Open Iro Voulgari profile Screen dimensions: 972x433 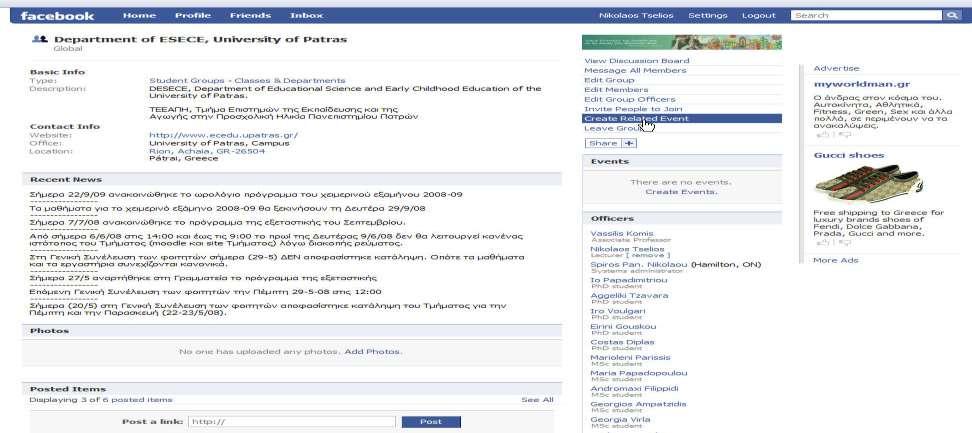(x=617, y=311)
